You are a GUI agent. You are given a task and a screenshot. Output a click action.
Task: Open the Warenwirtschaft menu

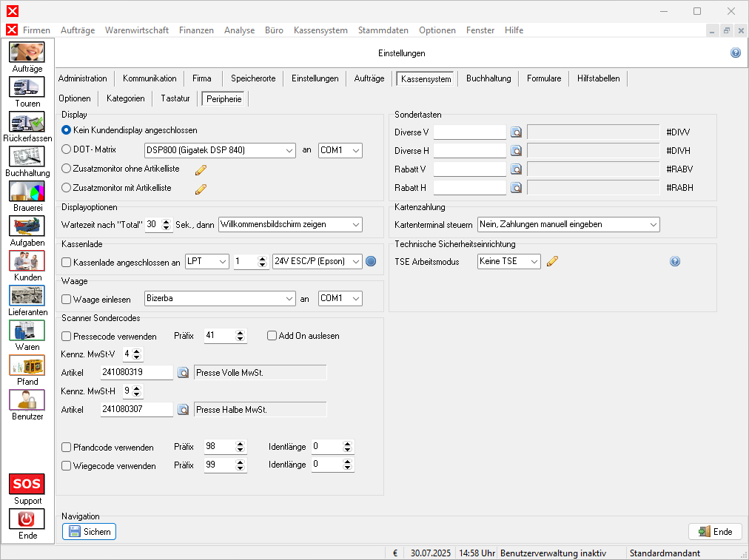click(x=137, y=30)
